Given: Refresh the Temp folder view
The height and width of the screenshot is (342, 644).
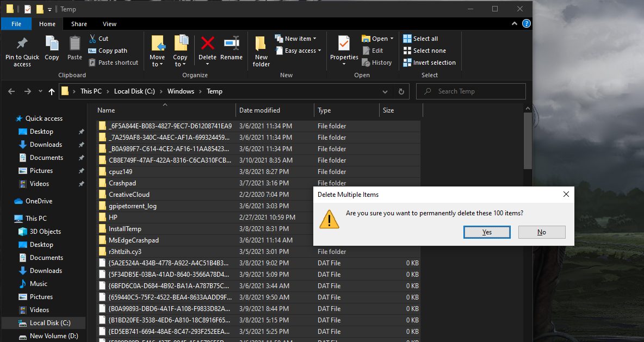Looking at the screenshot, I should [x=401, y=91].
